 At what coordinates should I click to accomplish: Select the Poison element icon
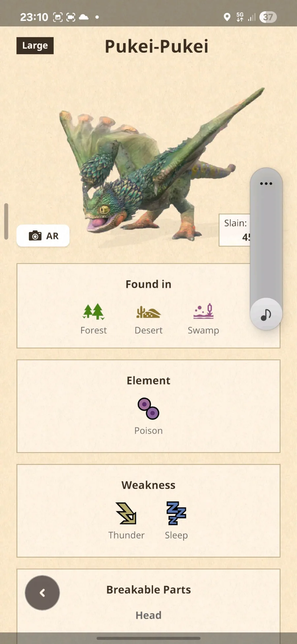[x=148, y=409]
